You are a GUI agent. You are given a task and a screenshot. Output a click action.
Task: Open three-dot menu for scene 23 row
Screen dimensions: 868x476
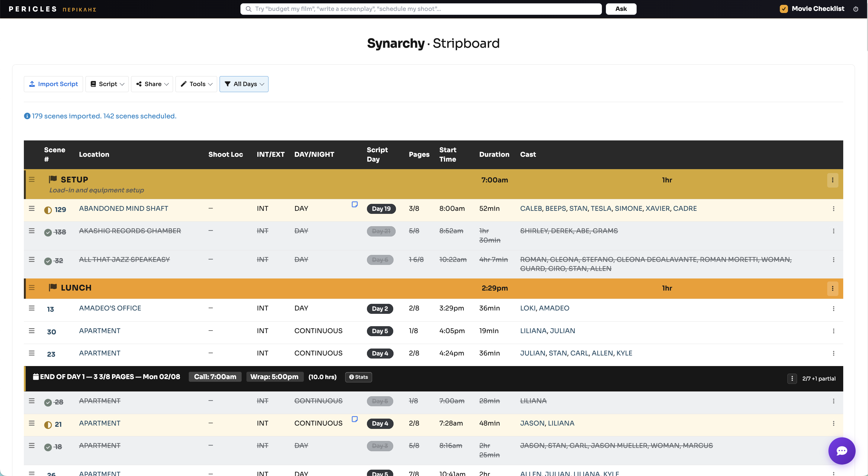pyautogui.click(x=833, y=353)
